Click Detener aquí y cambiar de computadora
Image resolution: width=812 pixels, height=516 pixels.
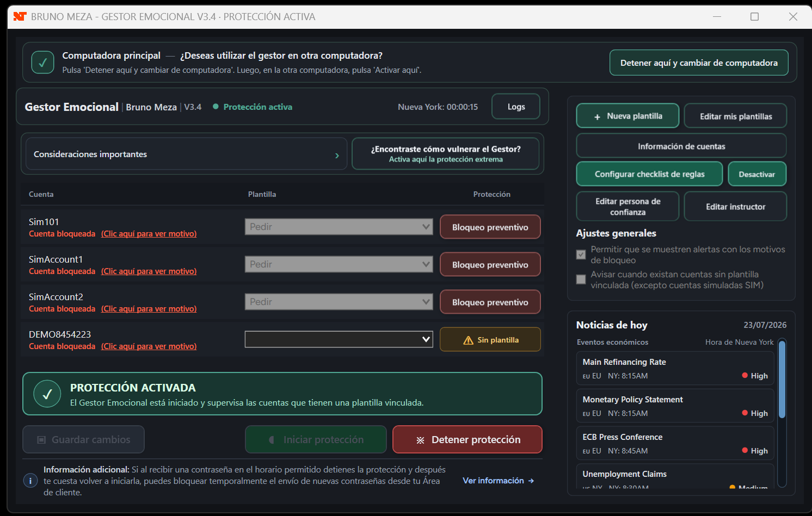click(699, 63)
